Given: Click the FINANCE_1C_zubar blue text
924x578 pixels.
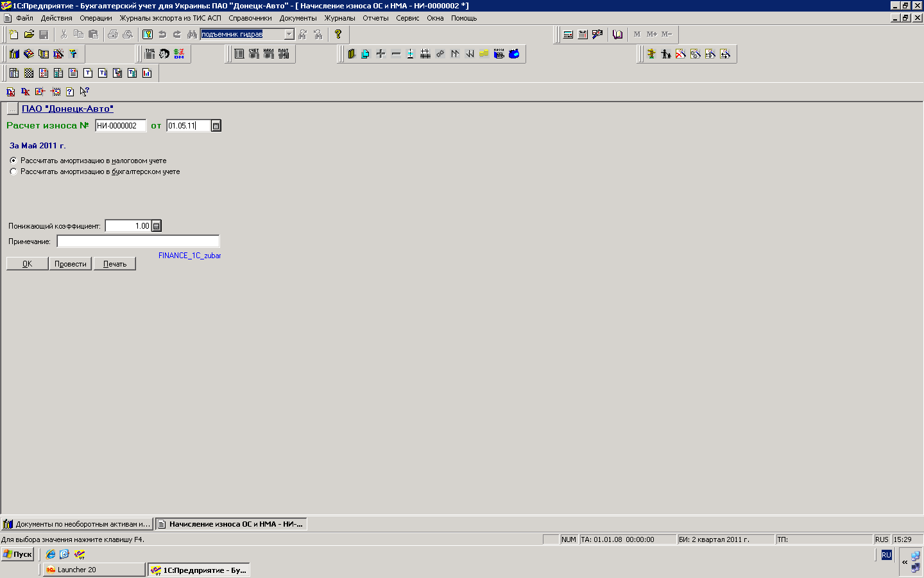Looking at the screenshot, I should point(190,256).
